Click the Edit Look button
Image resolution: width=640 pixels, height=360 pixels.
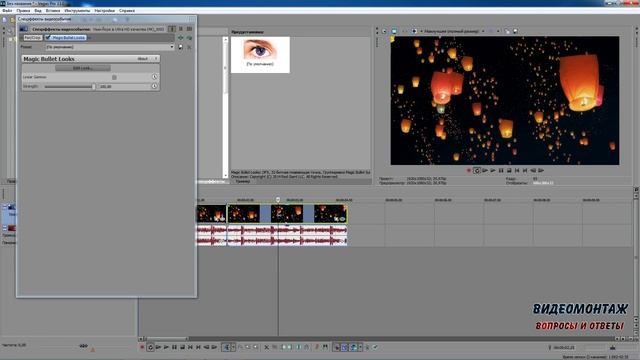pos(83,68)
